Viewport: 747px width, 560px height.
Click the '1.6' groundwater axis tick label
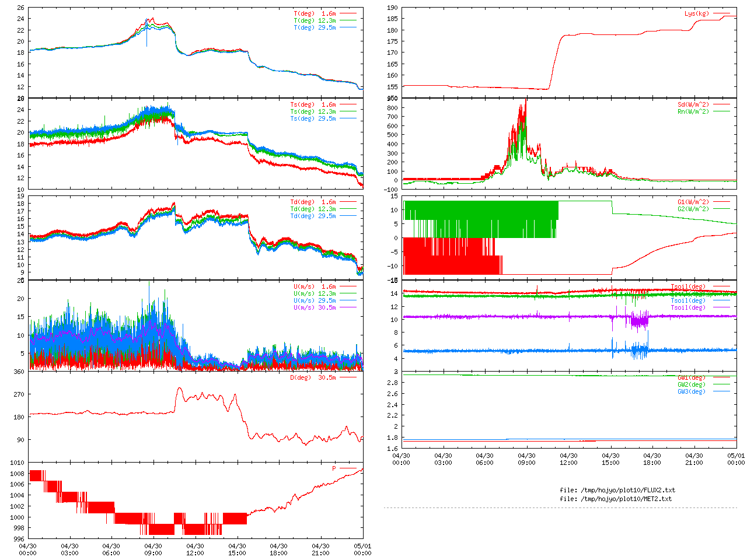click(x=392, y=449)
